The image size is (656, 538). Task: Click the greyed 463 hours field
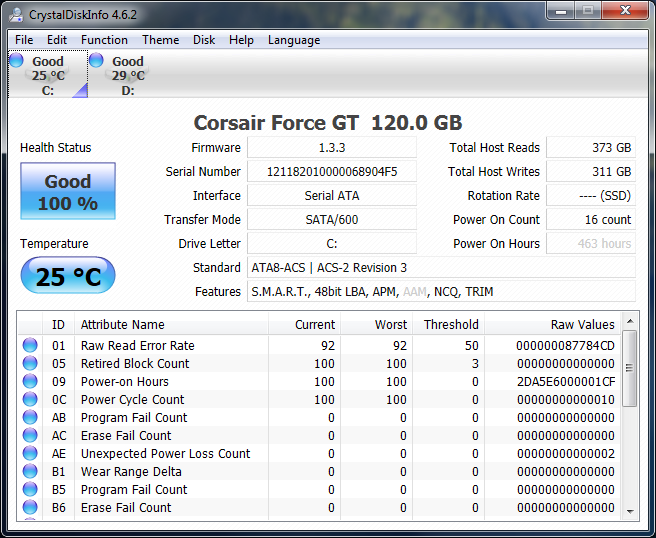tap(591, 243)
